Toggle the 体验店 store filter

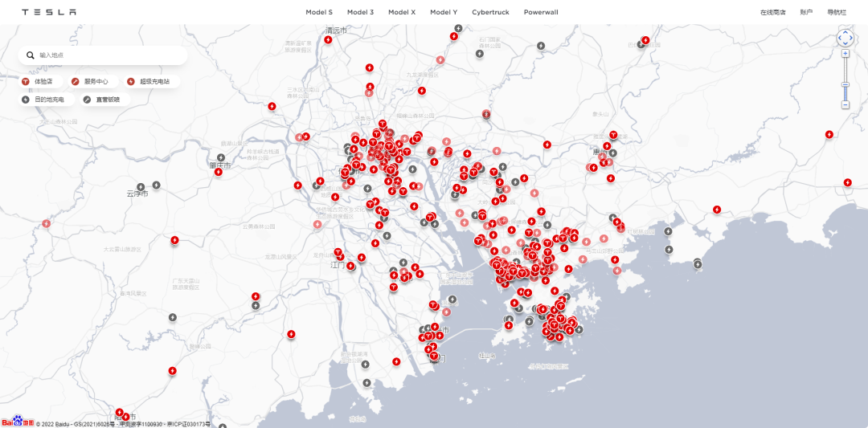point(39,81)
